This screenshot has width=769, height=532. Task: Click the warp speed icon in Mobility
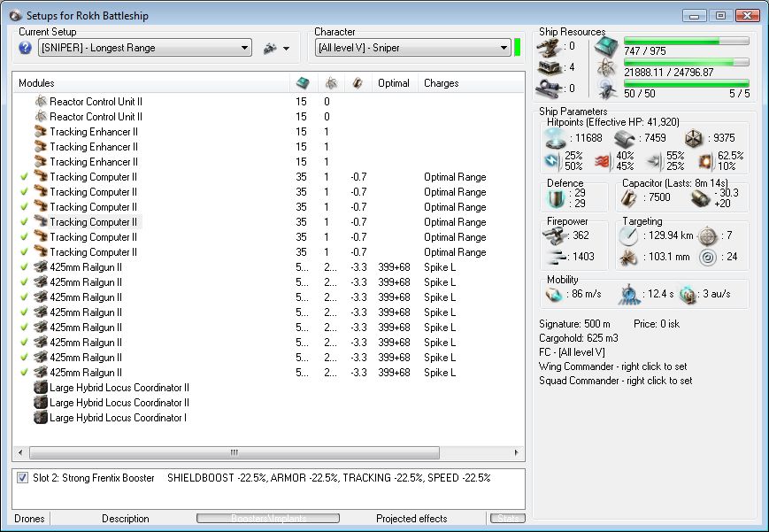pyautogui.click(x=688, y=294)
